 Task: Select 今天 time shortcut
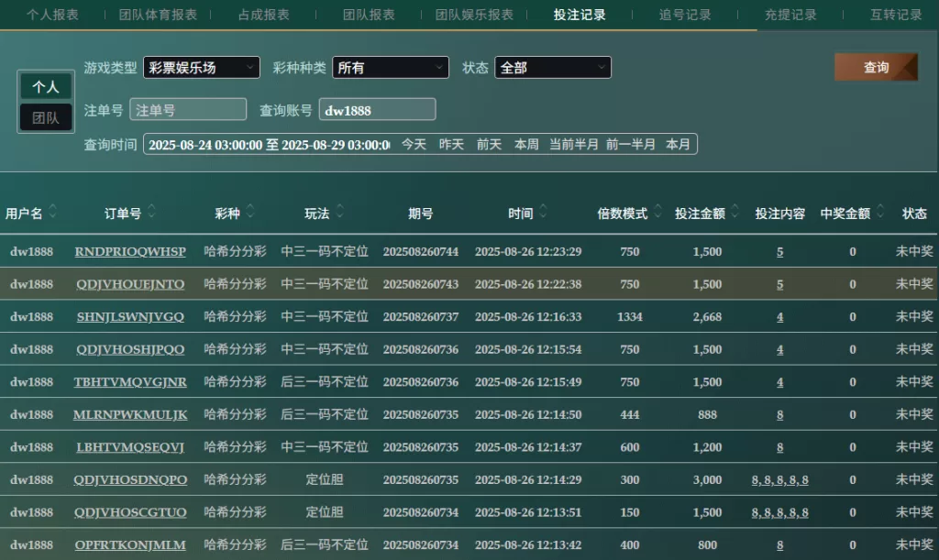tap(414, 144)
